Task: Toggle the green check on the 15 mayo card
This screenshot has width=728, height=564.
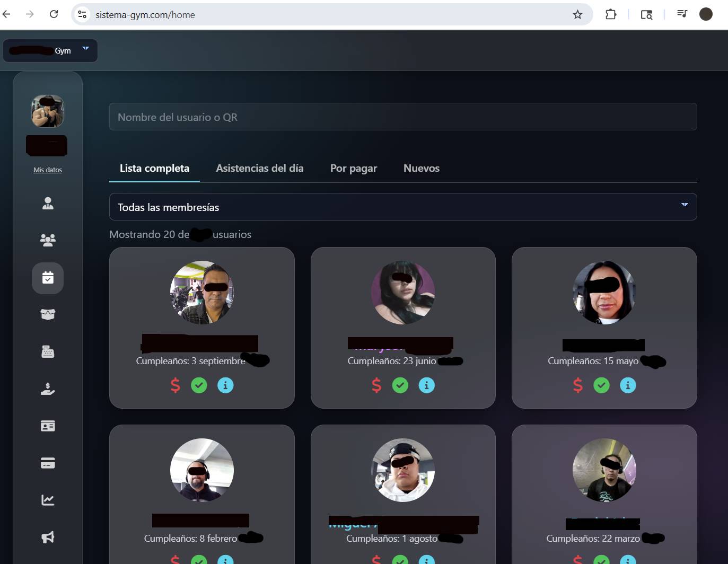Action: [601, 385]
